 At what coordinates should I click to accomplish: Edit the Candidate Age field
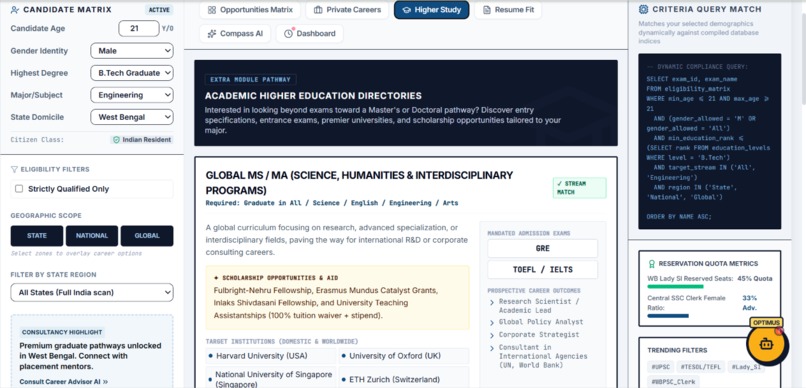pos(139,28)
